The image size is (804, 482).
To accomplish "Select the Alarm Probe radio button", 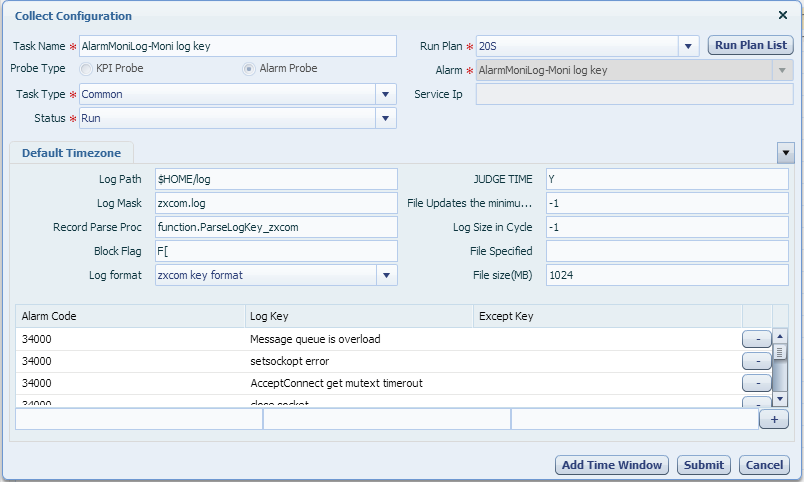I will [249, 69].
